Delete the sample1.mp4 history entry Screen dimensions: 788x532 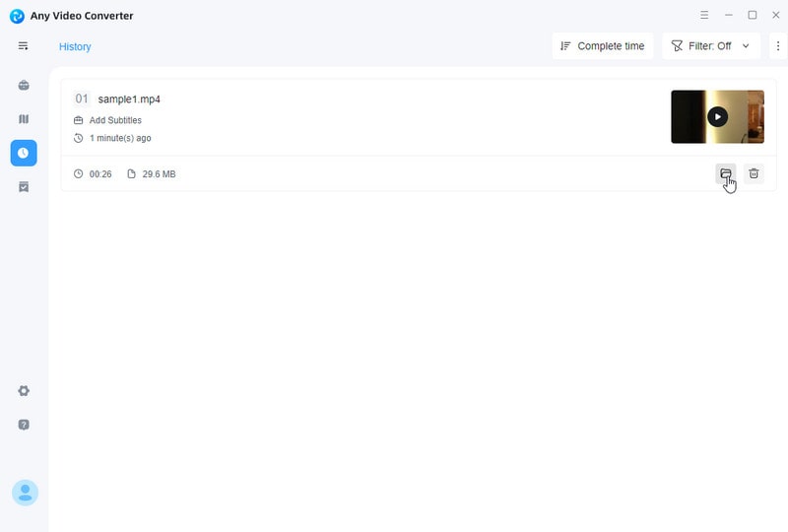tap(754, 173)
